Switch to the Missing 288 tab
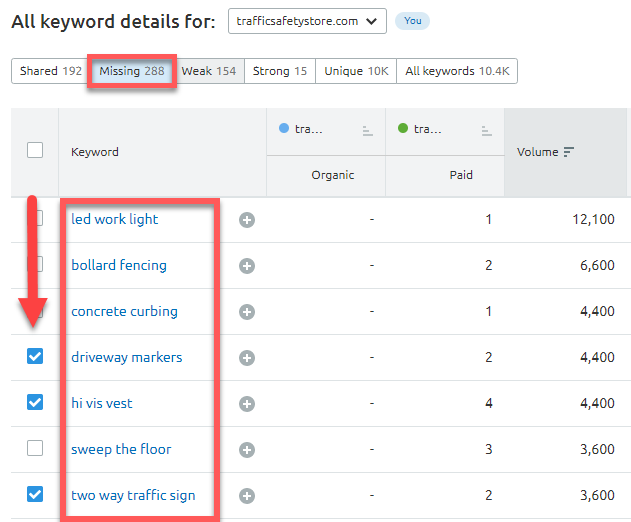This screenshot has width=631, height=522. [x=132, y=72]
